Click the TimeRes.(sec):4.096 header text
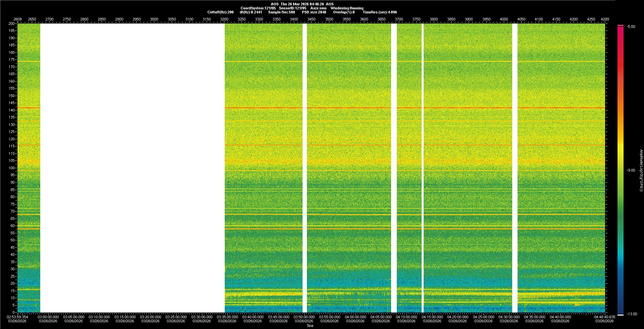The width and height of the screenshot is (644, 329). (380, 12)
